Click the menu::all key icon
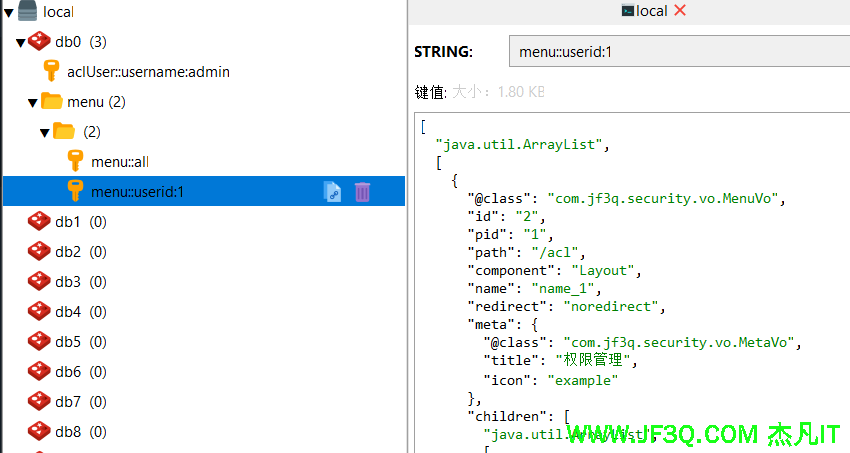The width and height of the screenshot is (850, 453). [76, 161]
